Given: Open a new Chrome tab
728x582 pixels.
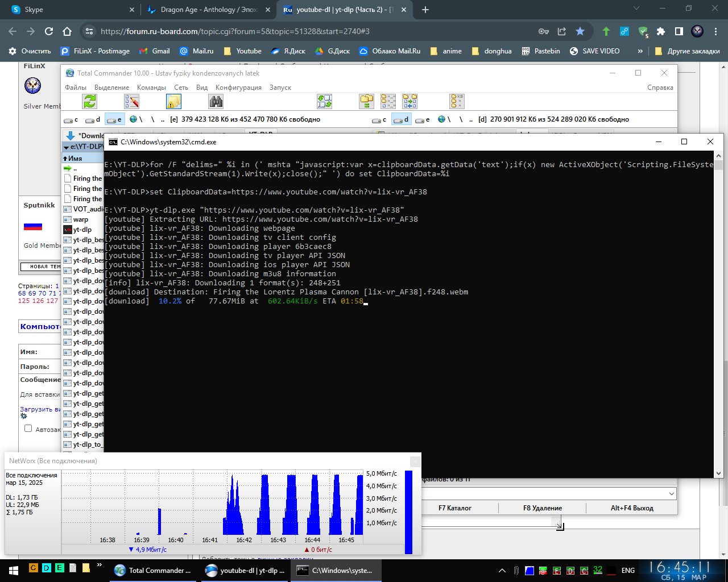Looking at the screenshot, I should click(425, 10).
